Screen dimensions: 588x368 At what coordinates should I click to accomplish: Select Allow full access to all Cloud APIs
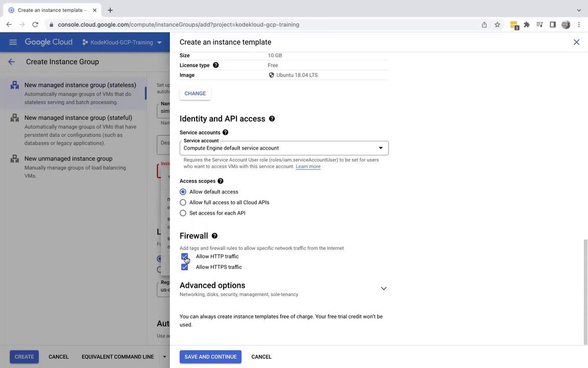183,202
